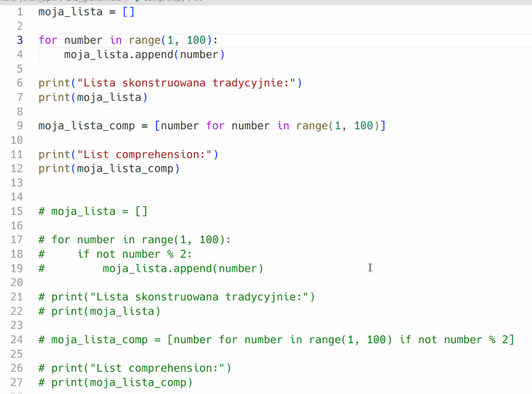Click uncommented print "List comprehension:" on line 11
Viewport: 532px width, 394px height.
coord(129,154)
